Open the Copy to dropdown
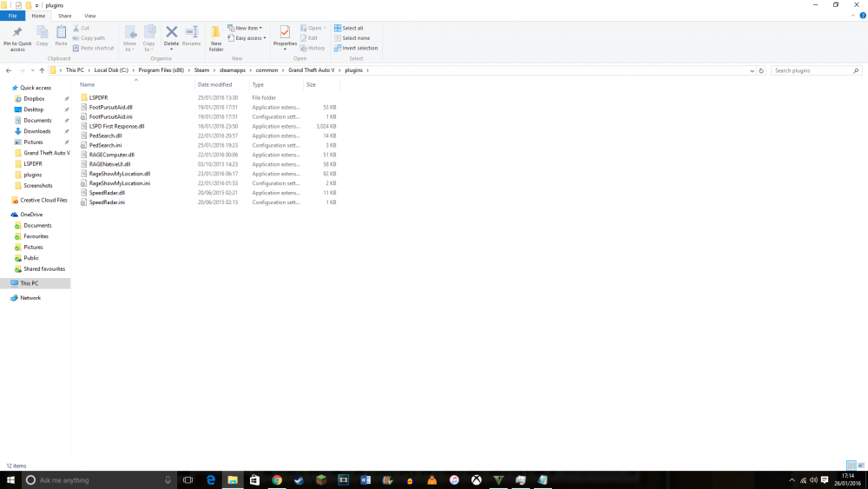The image size is (868, 489). (x=149, y=39)
